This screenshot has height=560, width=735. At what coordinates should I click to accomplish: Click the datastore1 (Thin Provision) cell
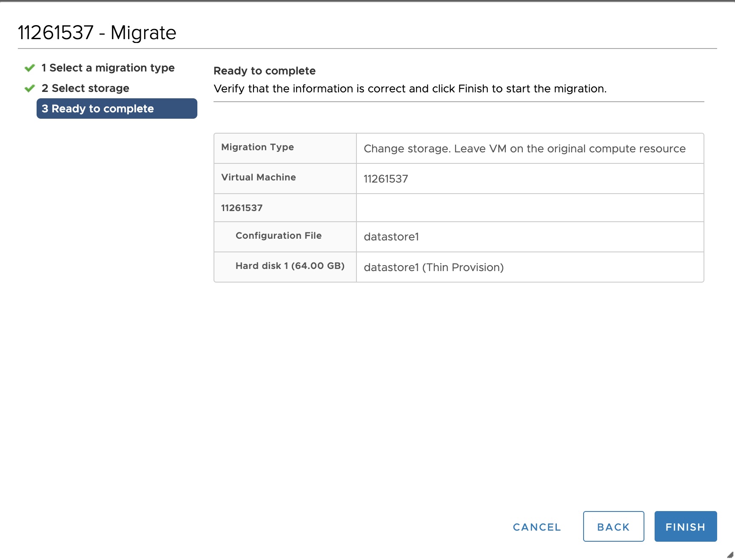[x=433, y=268]
